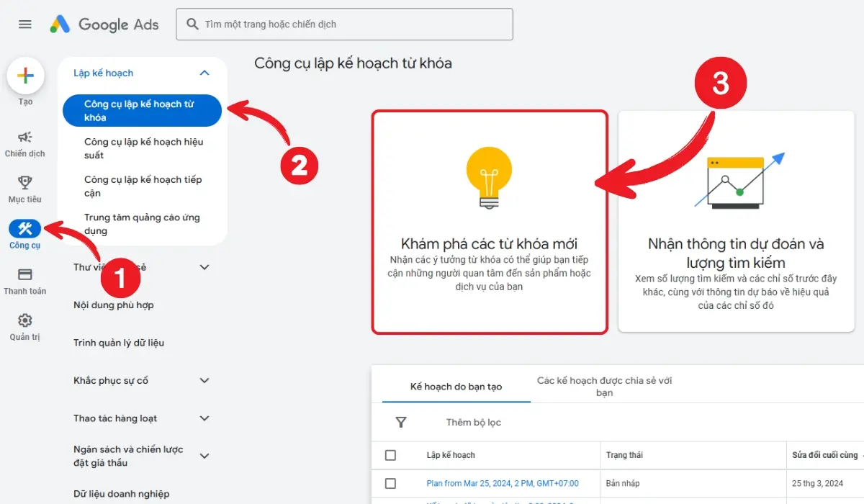Expand Thư viện chia sẻ section
864x504 pixels.
204,266
